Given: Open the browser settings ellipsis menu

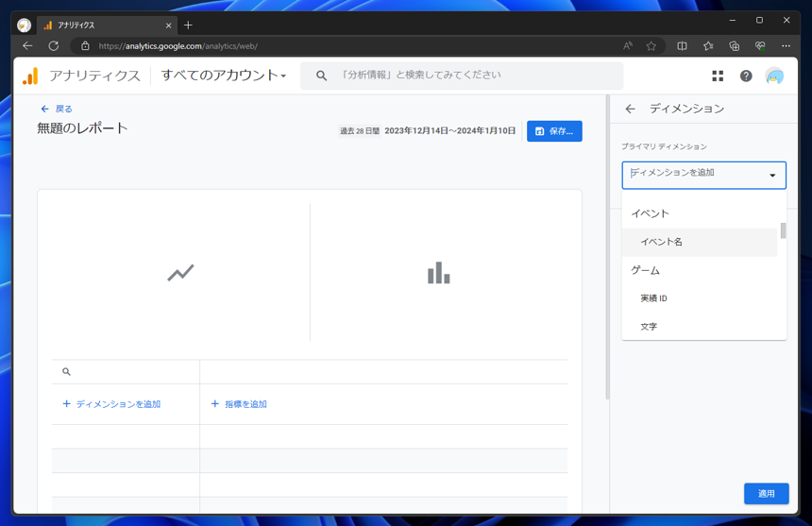Looking at the screenshot, I should (786, 46).
